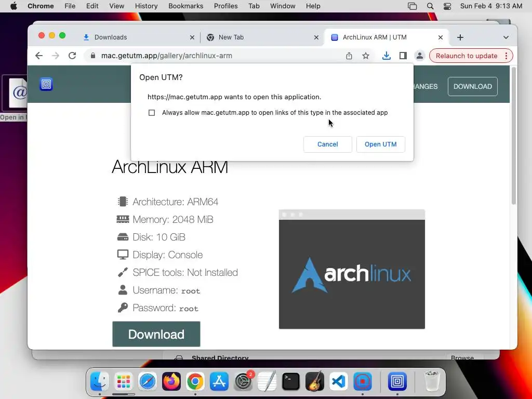
Task: Open a new browser tab
Action: coord(460,37)
